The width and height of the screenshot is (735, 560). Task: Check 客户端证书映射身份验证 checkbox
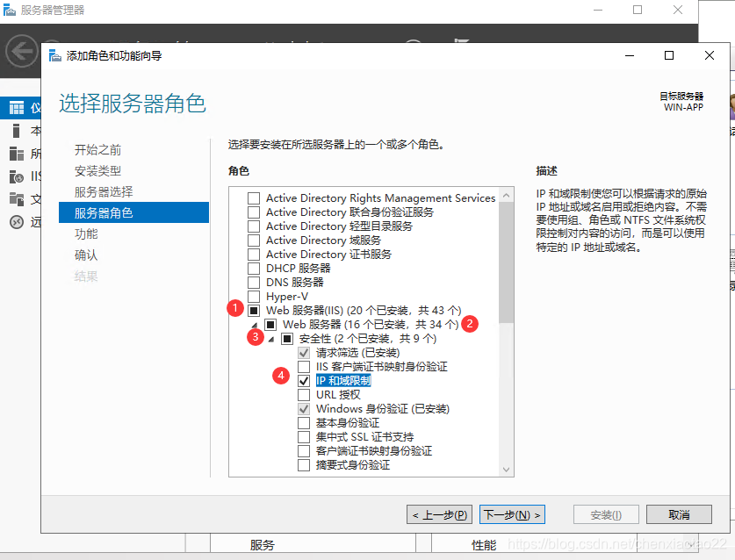click(304, 451)
